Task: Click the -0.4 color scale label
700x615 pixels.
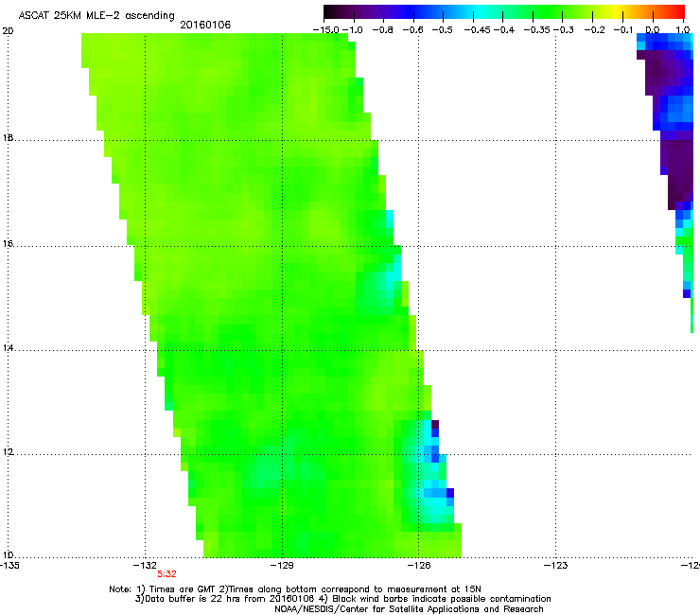Action: [504, 30]
